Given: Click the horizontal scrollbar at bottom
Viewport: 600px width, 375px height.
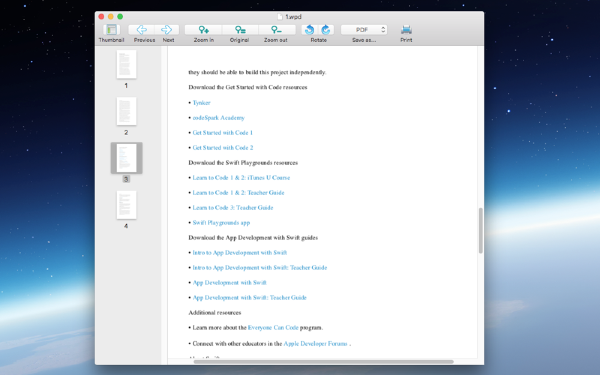Looking at the screenshot, I should 323,362.
